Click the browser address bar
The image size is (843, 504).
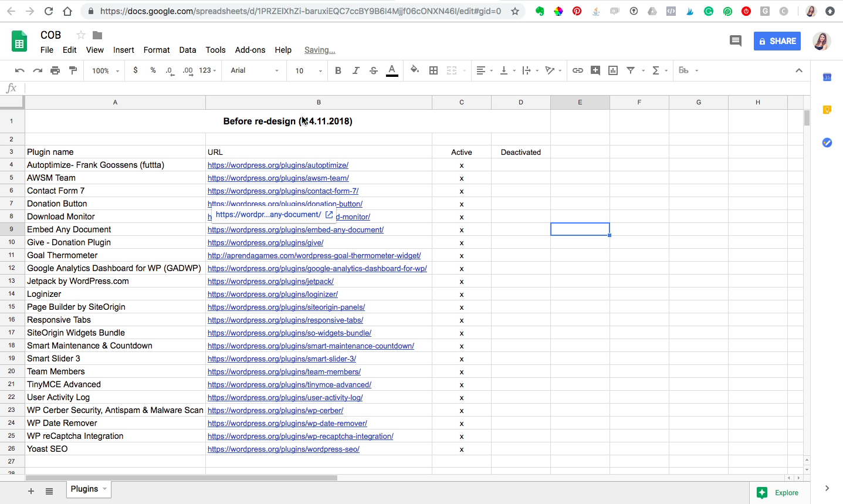coord(300,11)
